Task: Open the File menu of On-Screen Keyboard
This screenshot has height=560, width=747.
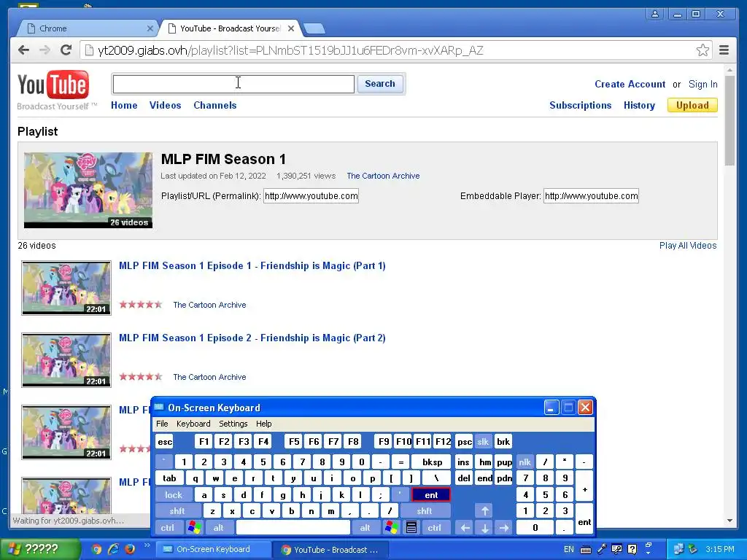Action: point(162,424)
